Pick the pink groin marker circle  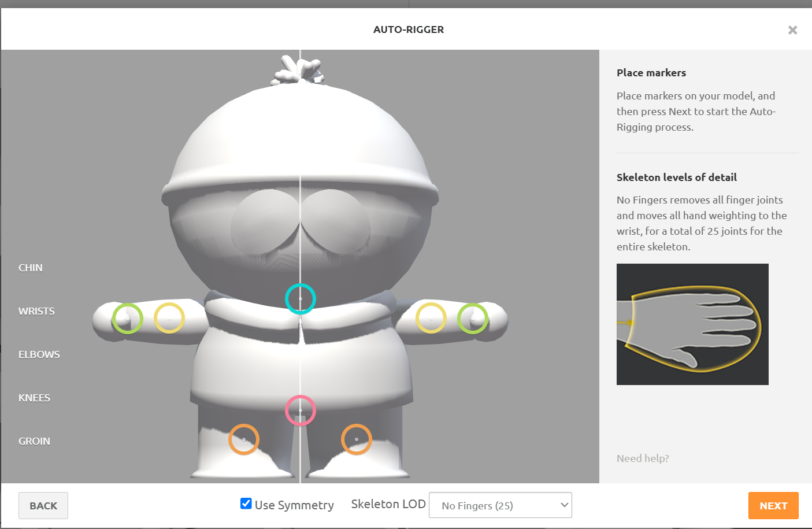pyautogui.click(x=301, y=410)
